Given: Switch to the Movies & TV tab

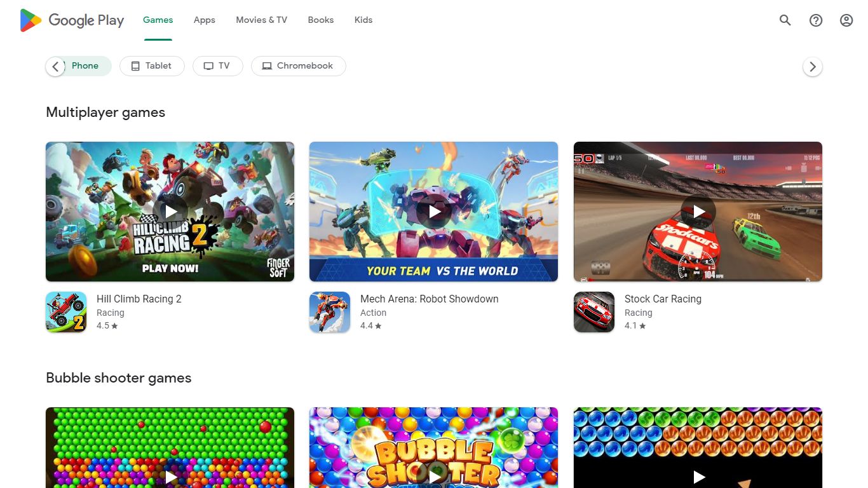Looking at the screenshot, I should [262, 20].
